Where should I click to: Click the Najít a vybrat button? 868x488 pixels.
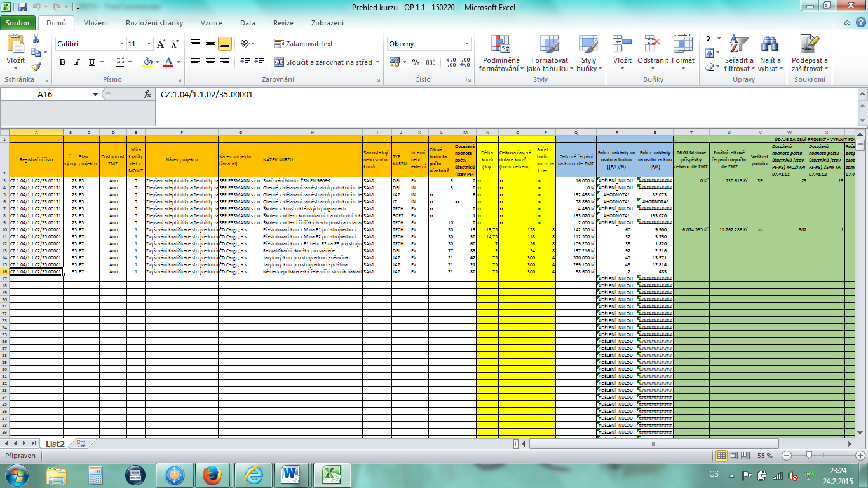[770, 53]
